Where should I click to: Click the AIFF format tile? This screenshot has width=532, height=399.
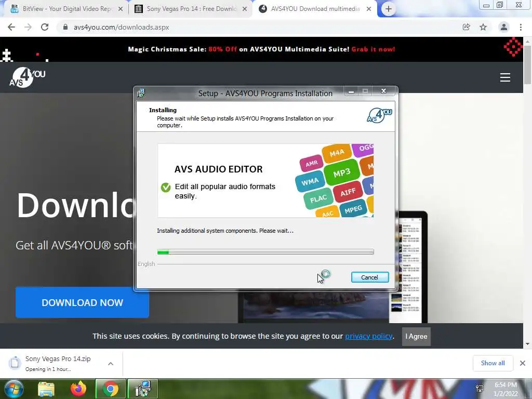[348, 193]
